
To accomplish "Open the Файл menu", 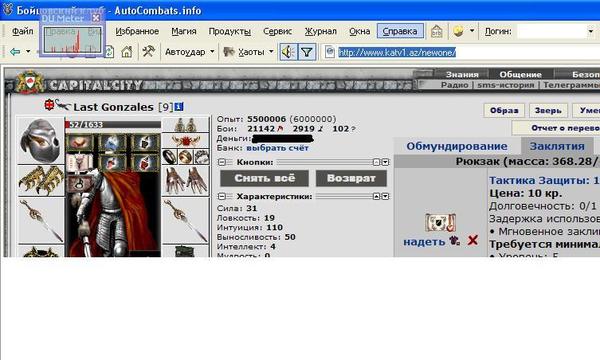I will click(x=23, y=31).
